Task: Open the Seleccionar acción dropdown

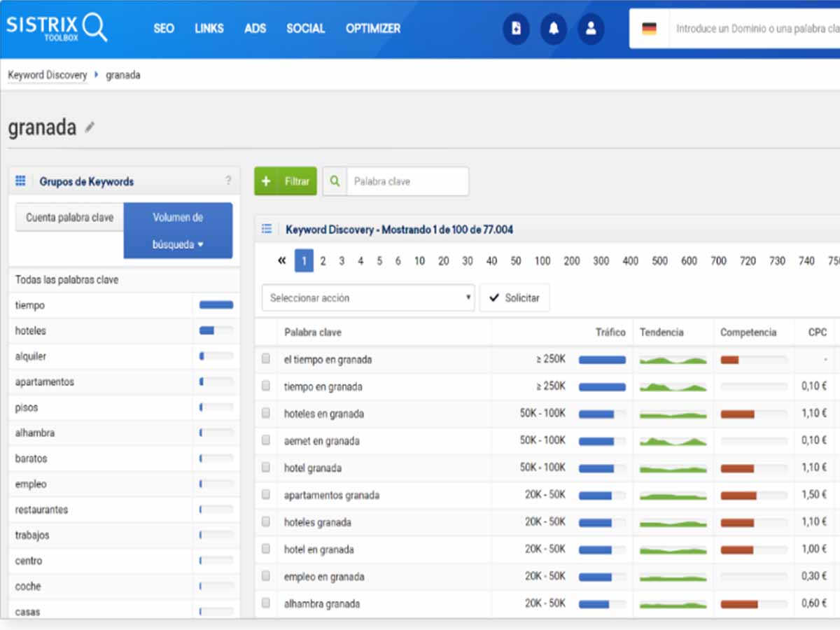Action: pyautogui.click(x=368, y=297)
